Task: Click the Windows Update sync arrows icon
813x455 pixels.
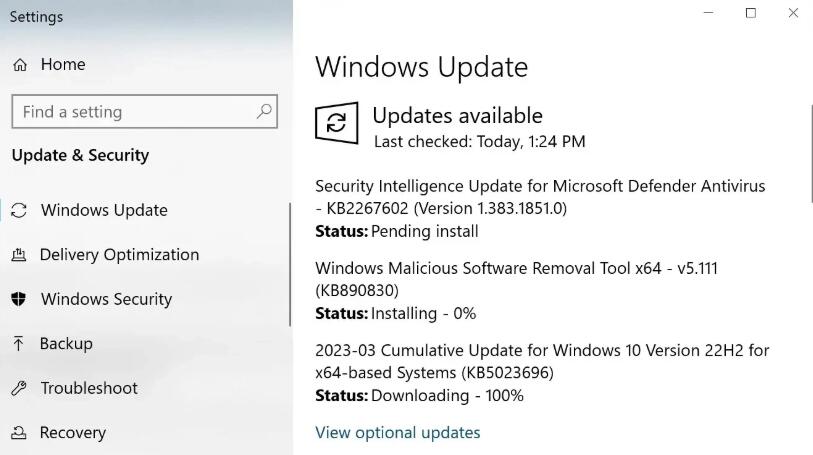Action: pyautogui.click(x=19, y=210)
